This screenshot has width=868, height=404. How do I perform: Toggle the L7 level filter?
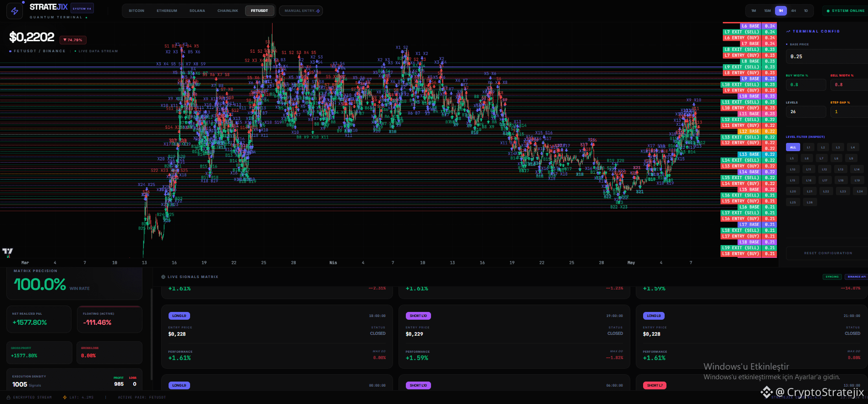[822, 158]
